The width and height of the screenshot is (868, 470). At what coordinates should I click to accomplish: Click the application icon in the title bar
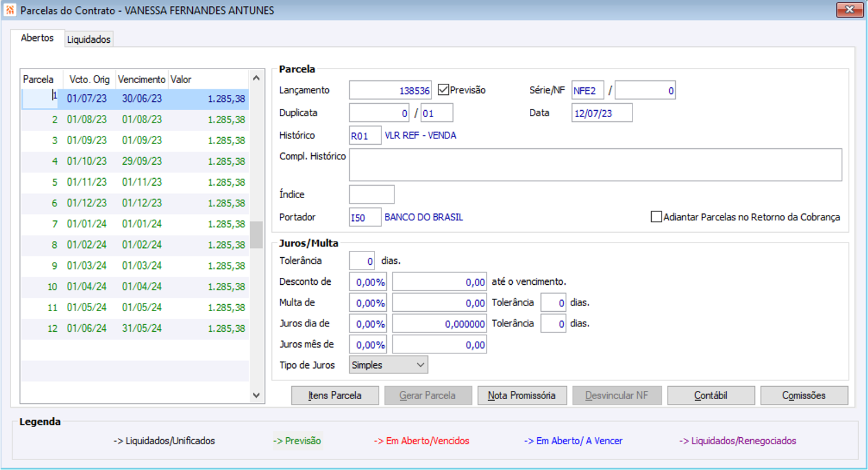(x=10, y=10)
